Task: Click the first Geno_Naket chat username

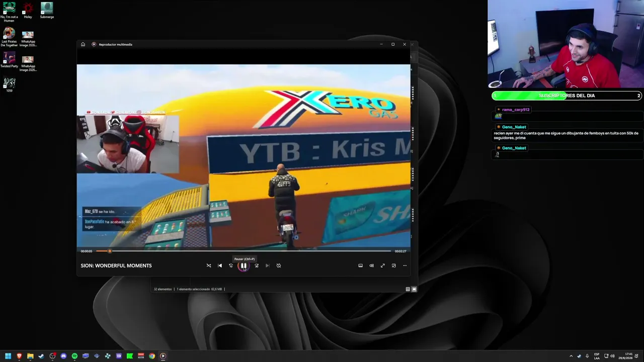Action: pos(514,127)
